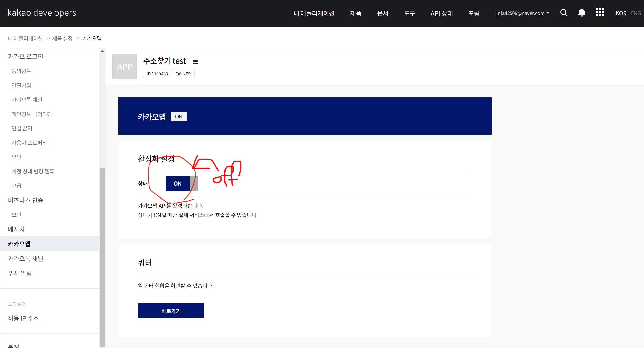Image resolution: width=644 pixels, height=348 pixels.
Task: Open the notifications bell icon
Action: [582, 13]
